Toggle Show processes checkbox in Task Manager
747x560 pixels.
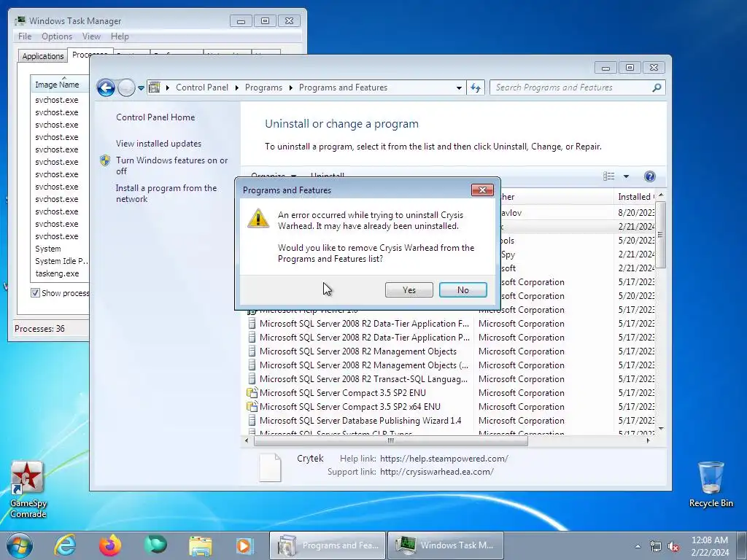coord(35,293)
